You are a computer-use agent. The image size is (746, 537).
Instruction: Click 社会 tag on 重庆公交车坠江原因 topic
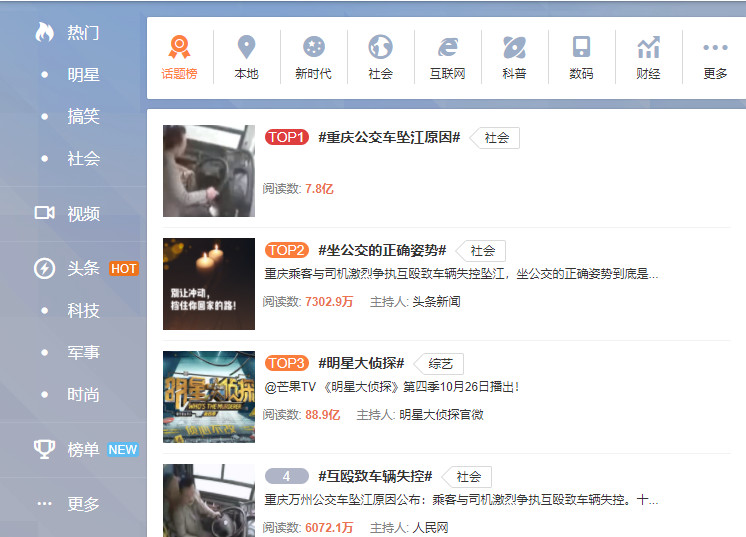(x=495, y=138)
